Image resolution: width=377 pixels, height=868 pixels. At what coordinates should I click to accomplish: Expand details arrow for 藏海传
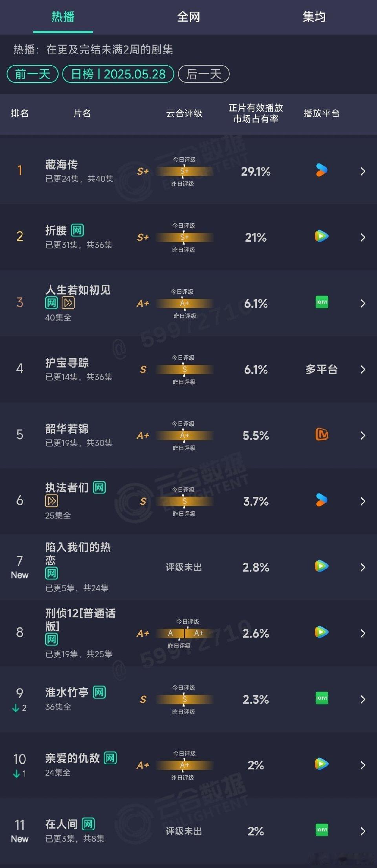point(363,171)
